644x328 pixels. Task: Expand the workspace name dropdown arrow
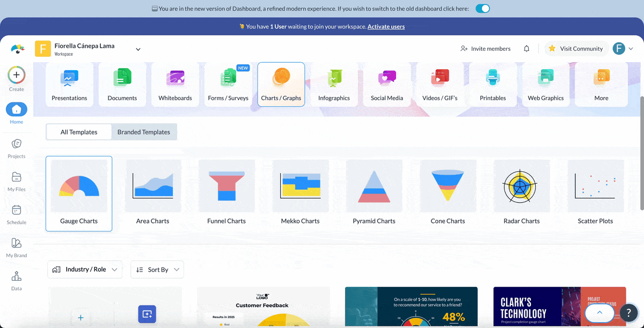pos(138,49)
